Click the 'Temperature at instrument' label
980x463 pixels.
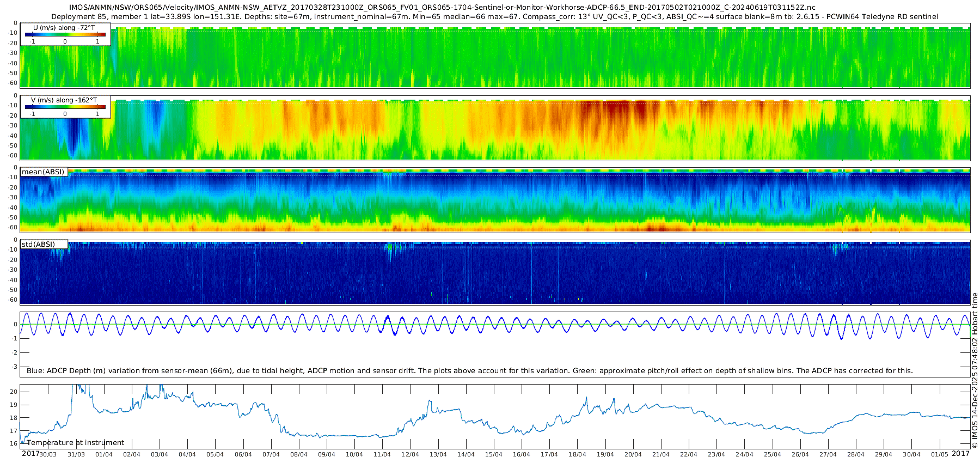point(76,443)
